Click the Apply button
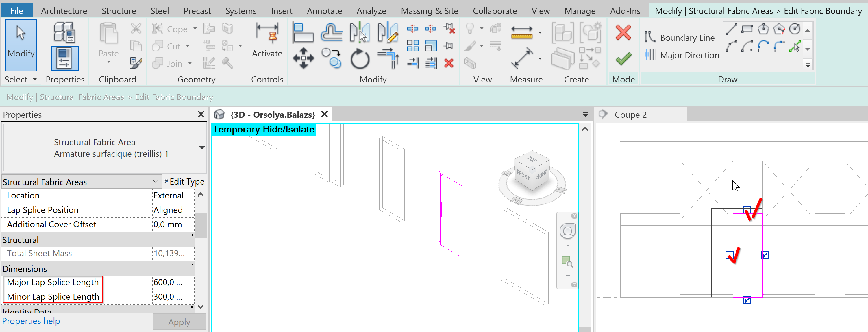868x332 pixels. point(179,322)
